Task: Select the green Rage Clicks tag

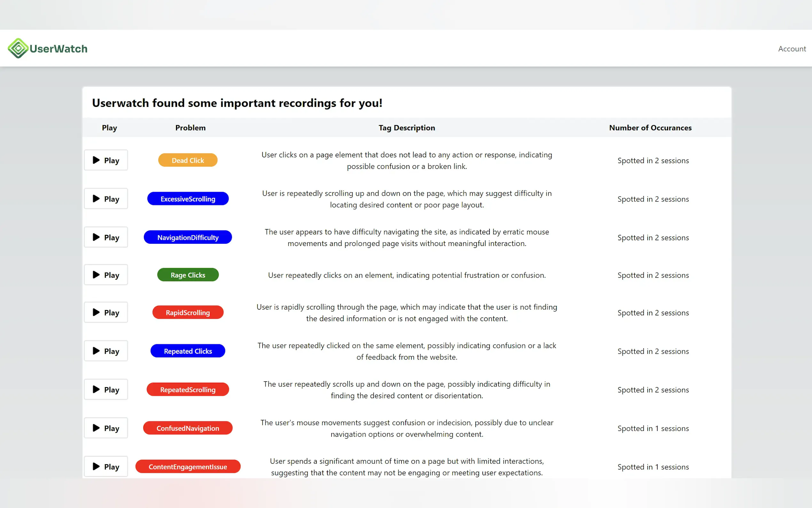Action: [188, 275]
